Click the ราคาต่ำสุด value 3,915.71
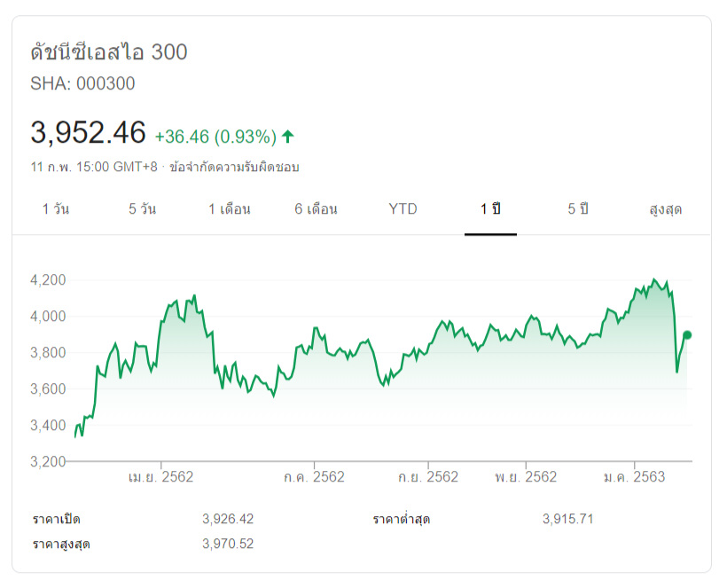 click(x=567, y=519)
